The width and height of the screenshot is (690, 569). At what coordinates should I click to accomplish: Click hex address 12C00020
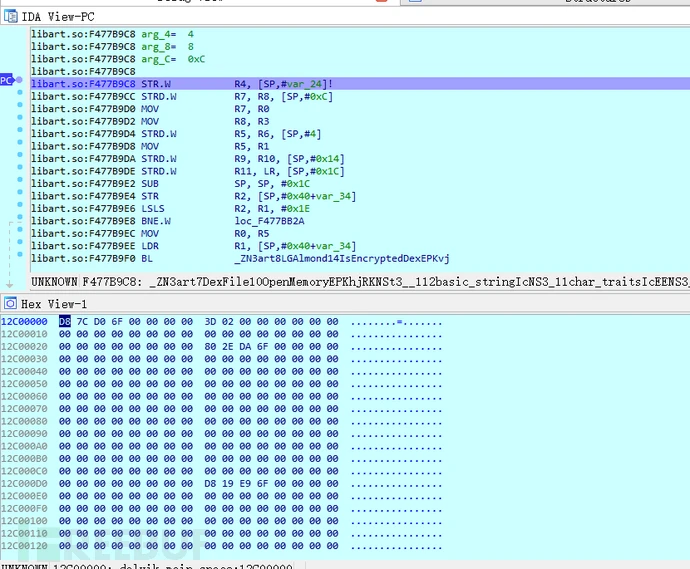tap(24, 347)
